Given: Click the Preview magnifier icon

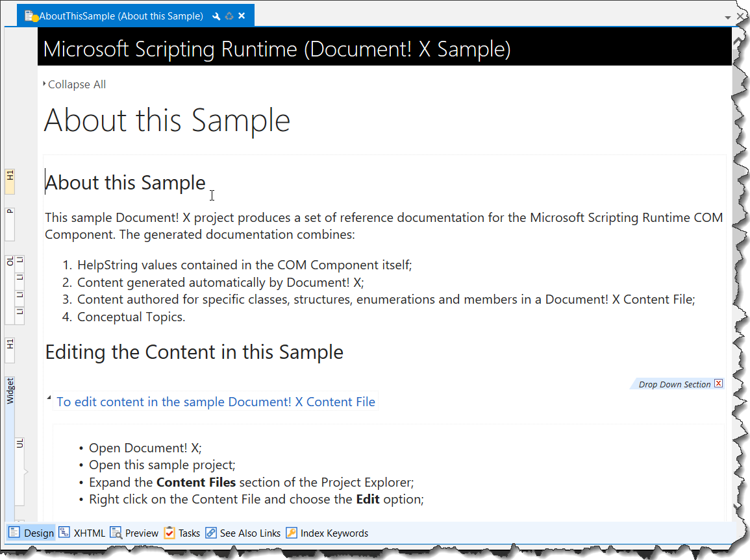Looking at the screenshot, I should click(x=116, y=532).
